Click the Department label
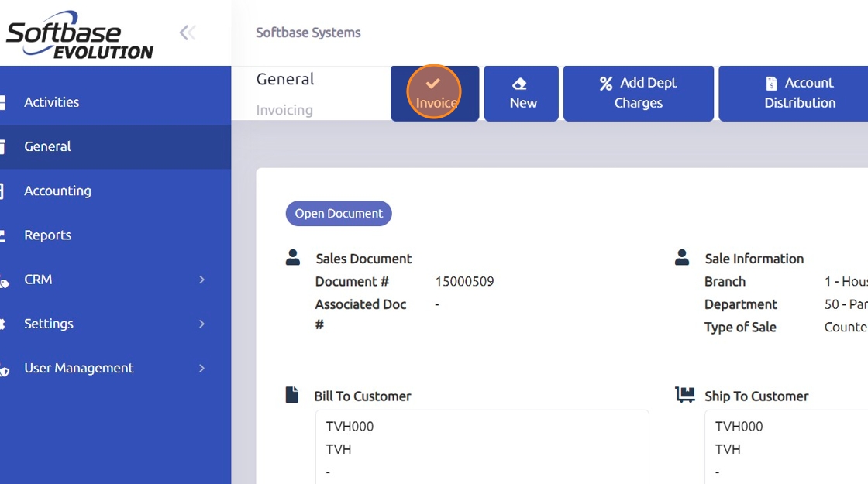 [741, 304]
